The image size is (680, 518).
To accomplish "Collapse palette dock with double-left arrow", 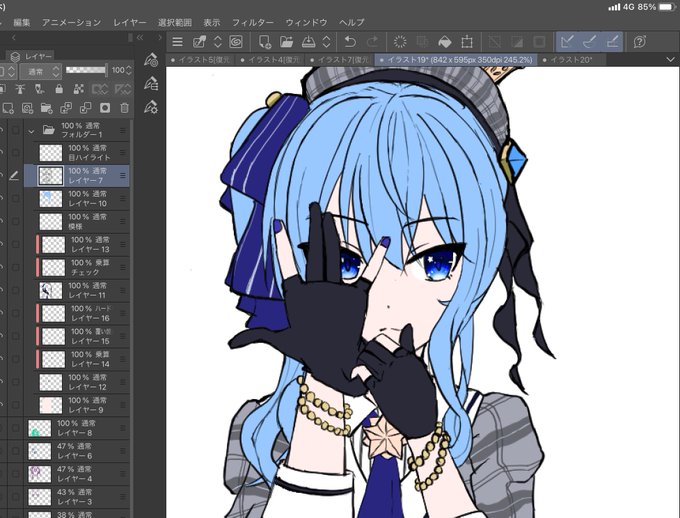I will pyautogui.click(x=140, y=38).
